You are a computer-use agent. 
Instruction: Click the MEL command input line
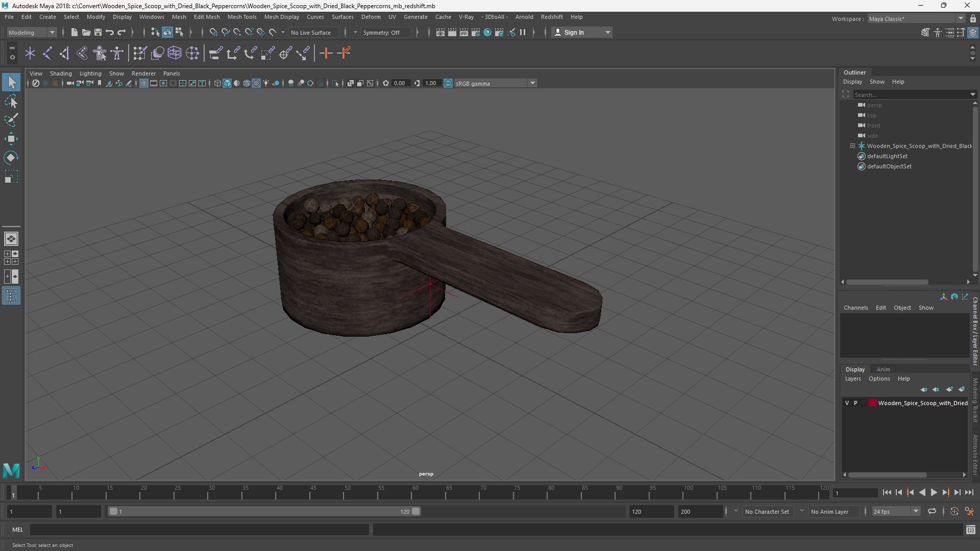click(x=199, y=530)
